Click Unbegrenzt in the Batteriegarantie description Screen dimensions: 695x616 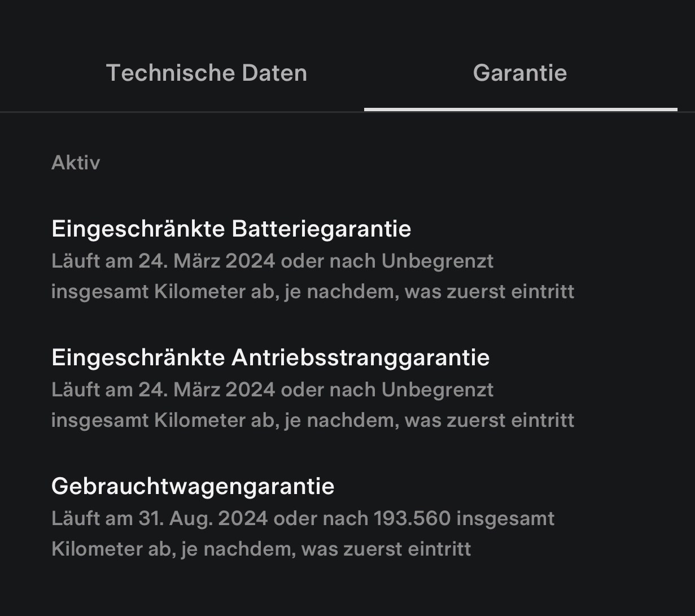tap(438, 261)
